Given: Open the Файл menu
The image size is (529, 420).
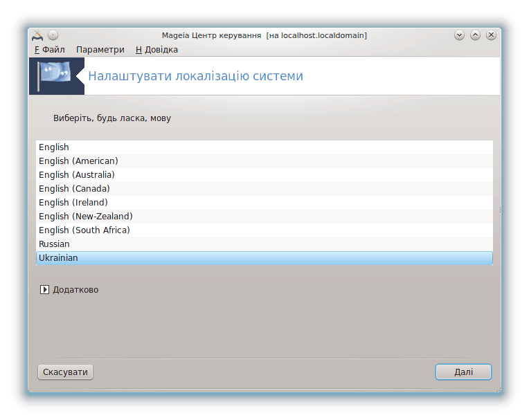Looking at the screenshot, I should (x=50, y=50).
